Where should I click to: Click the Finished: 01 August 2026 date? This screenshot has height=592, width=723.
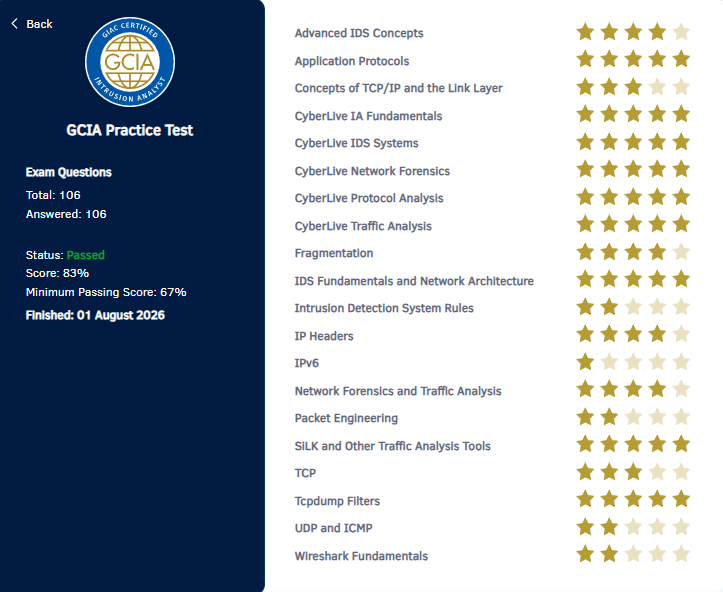click(x=95, y=315)
